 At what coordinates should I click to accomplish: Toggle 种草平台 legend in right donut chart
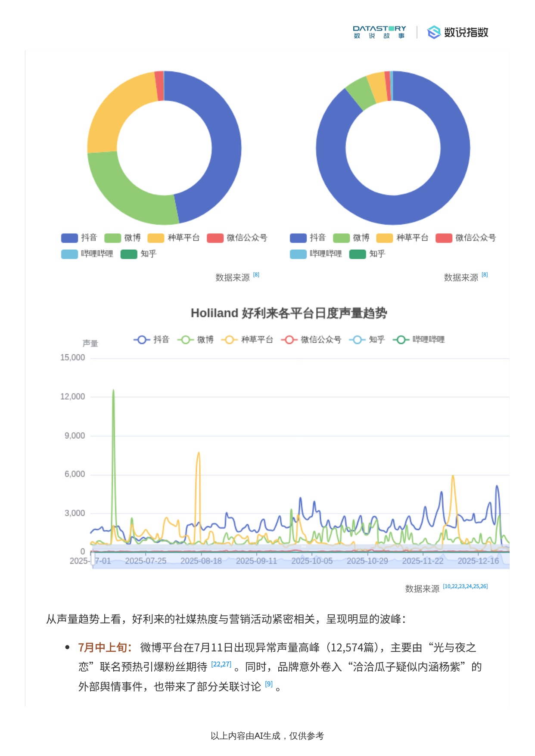click(402, 238)
